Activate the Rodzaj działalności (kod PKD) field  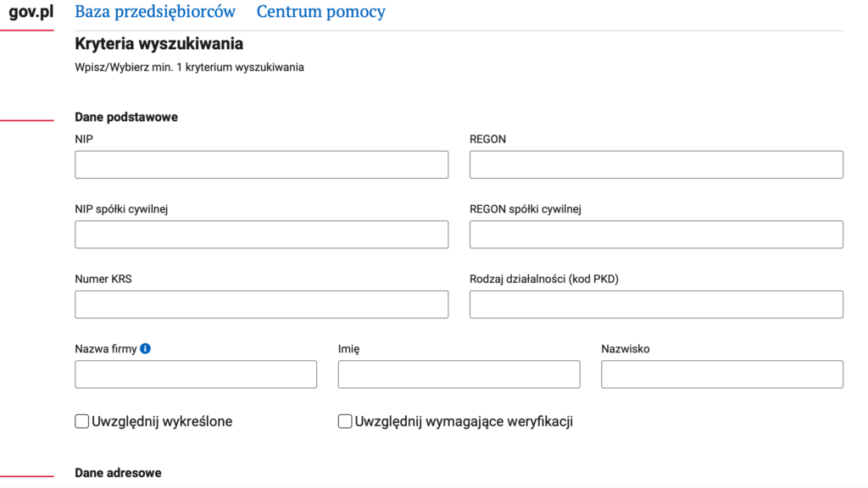click(656, 304)
